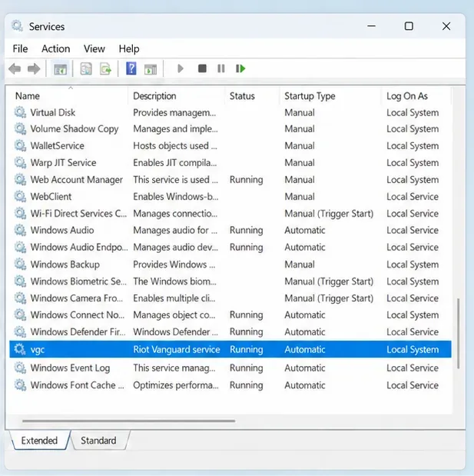Open Help via blue question-mark icon
This screenshot has height=476, width=474.
[131, 68]
